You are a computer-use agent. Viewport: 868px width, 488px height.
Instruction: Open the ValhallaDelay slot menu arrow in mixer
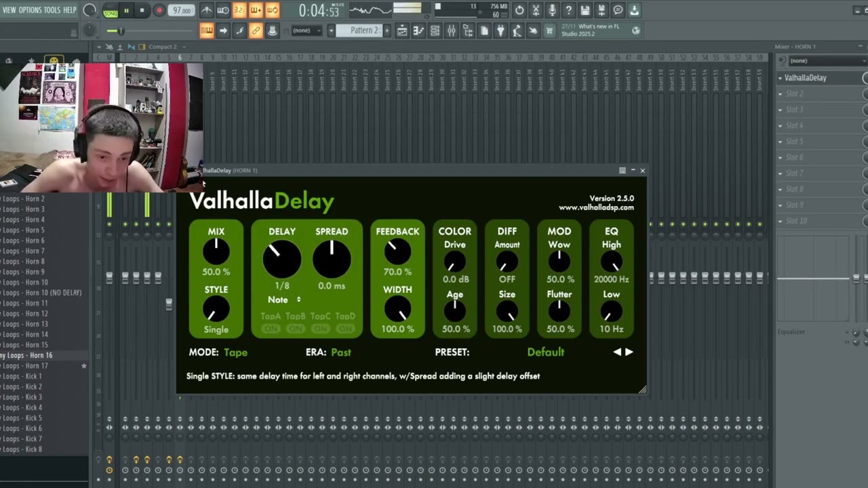point(781,78)
